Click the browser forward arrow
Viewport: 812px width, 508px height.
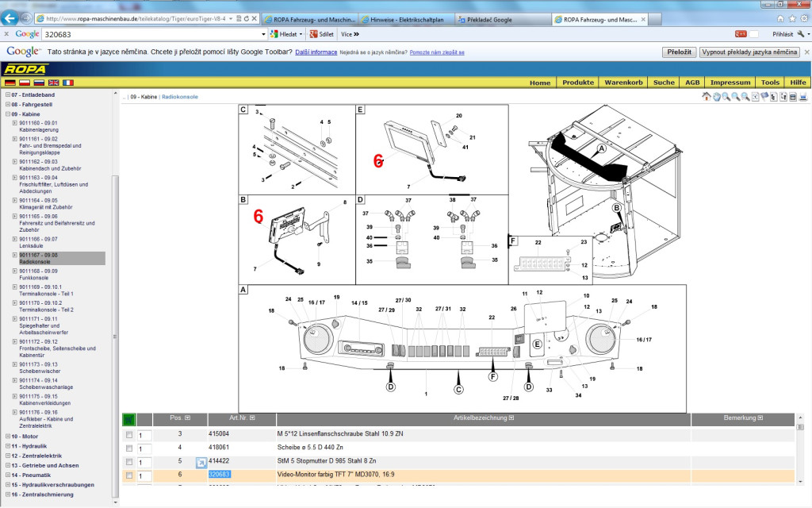click(26, 19)
